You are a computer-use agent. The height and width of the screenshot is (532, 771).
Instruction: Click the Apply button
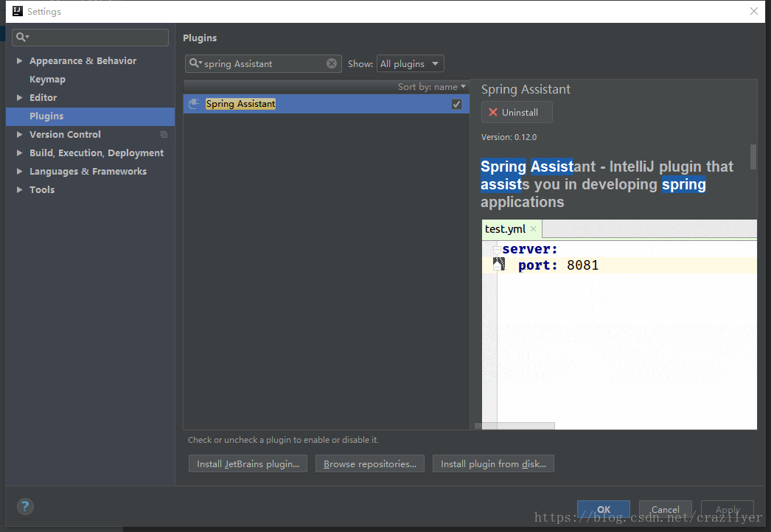728,509
